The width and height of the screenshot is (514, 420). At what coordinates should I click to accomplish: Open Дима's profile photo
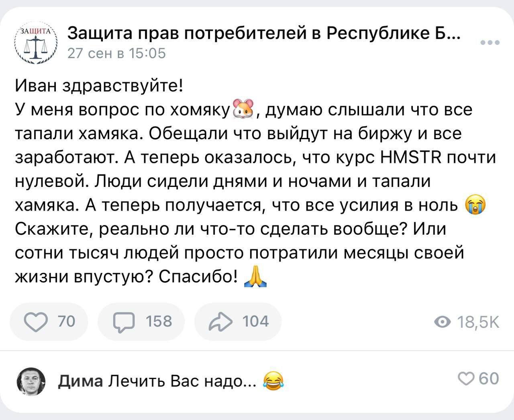coord(31,381)
